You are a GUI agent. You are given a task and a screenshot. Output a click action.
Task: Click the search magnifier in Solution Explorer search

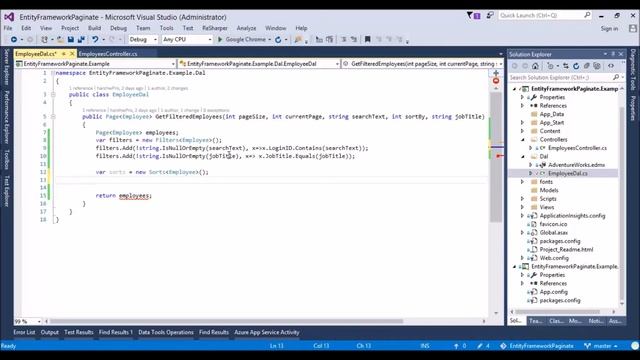[616, 77]
